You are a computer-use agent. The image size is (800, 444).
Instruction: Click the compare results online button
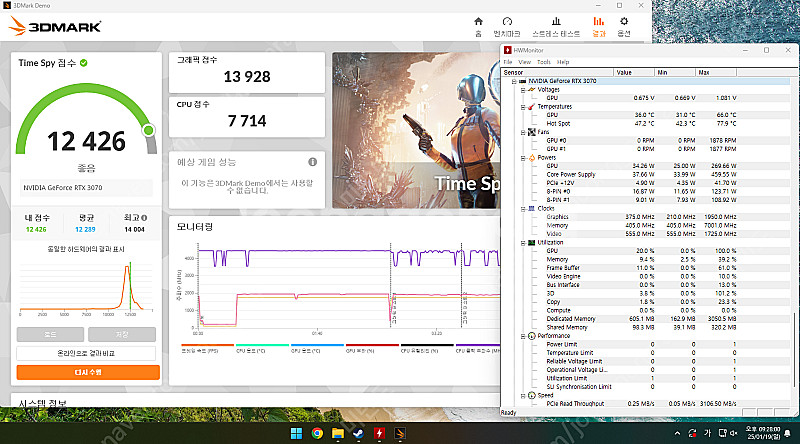(x=86, y=353)
